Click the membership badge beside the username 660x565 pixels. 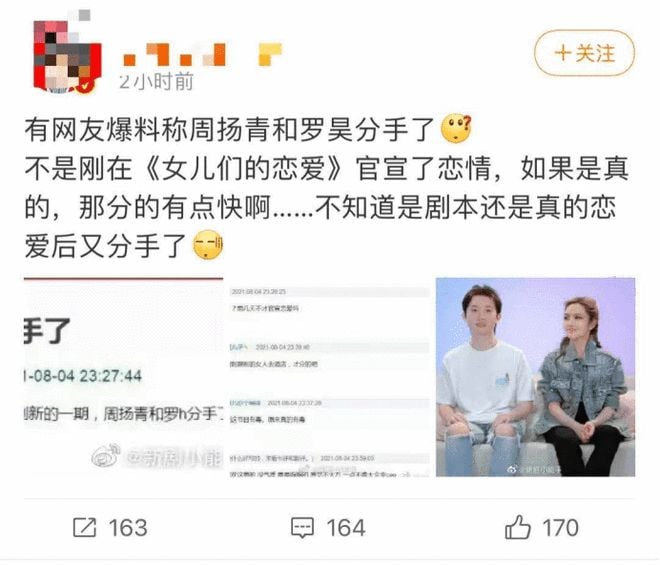[x=270, y=55]
